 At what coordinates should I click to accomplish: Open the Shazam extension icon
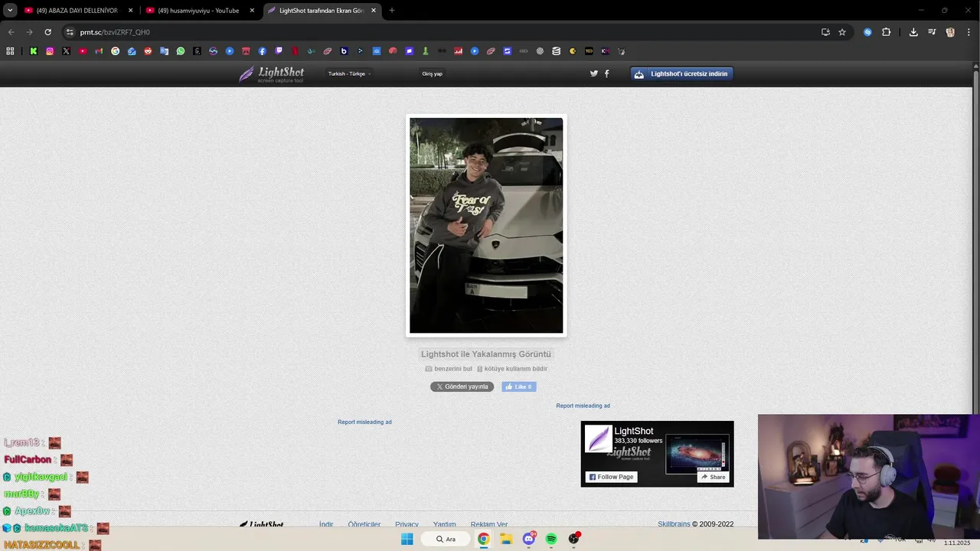(867, 32)
